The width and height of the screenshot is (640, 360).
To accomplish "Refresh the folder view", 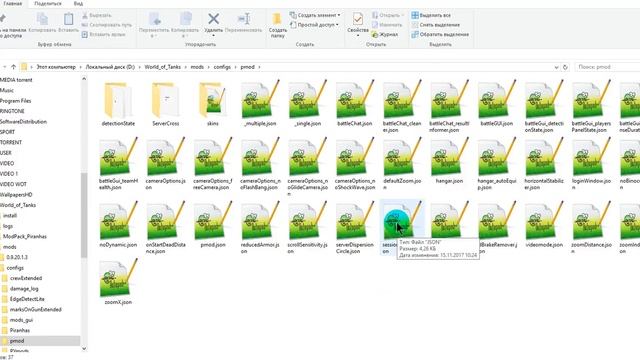I will point(565,67).
